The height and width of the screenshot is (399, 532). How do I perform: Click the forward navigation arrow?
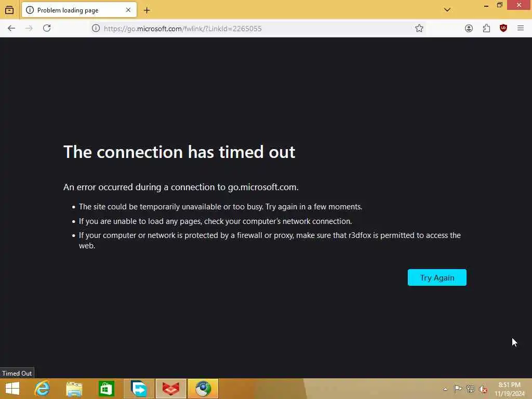click(x=29, y=29)
